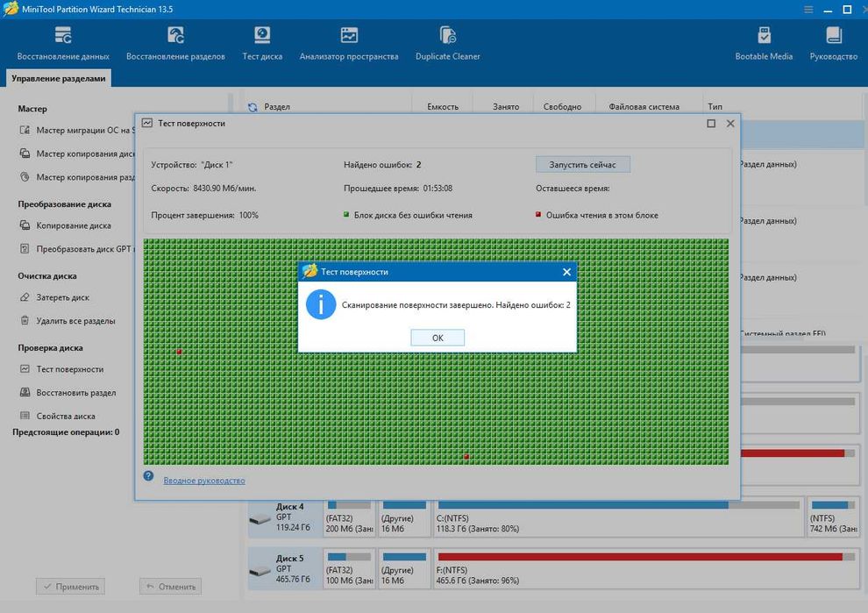Sort by Емкость column header
Image resolution: width=868 pixels, height=613 pixels.
[442, 107]
